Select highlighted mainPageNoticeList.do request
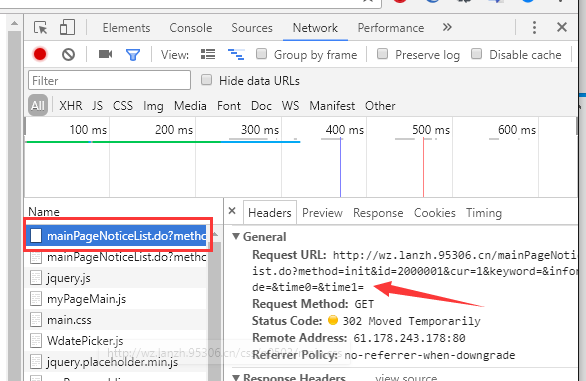586x381 pixels. click(117, 236)
